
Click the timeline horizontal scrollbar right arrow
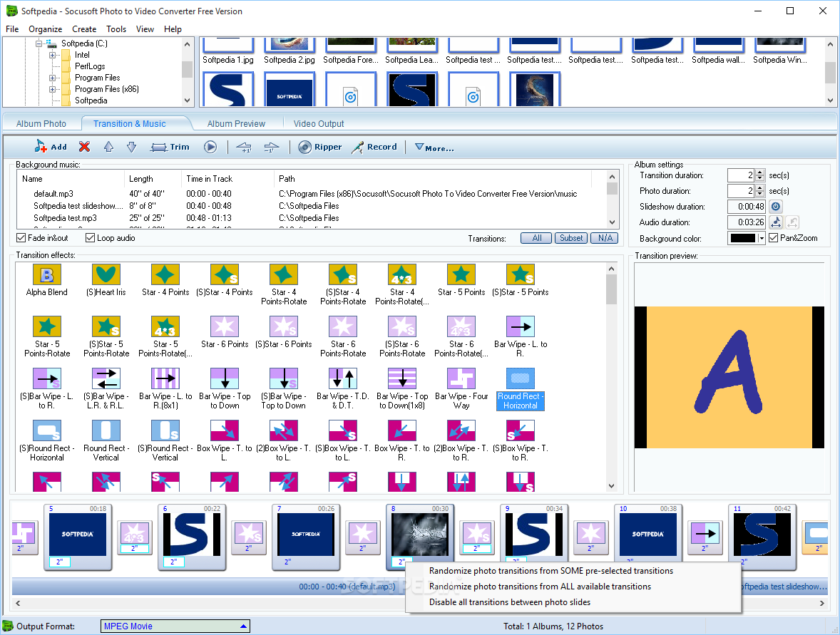(x=822, y=603)
